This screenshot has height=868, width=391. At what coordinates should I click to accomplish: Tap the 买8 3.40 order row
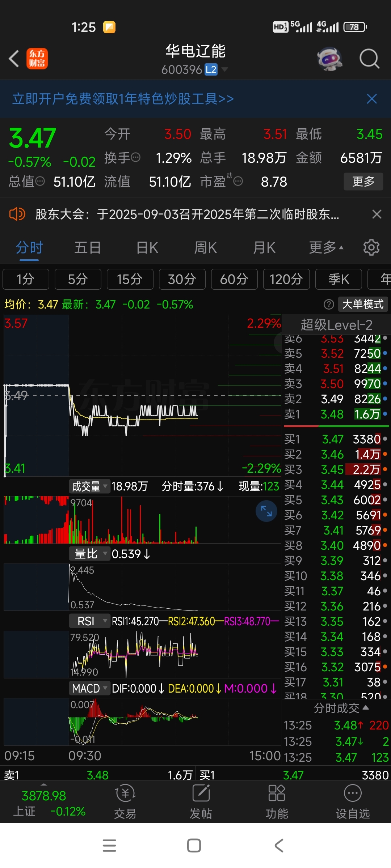click(x=336, y=545)
